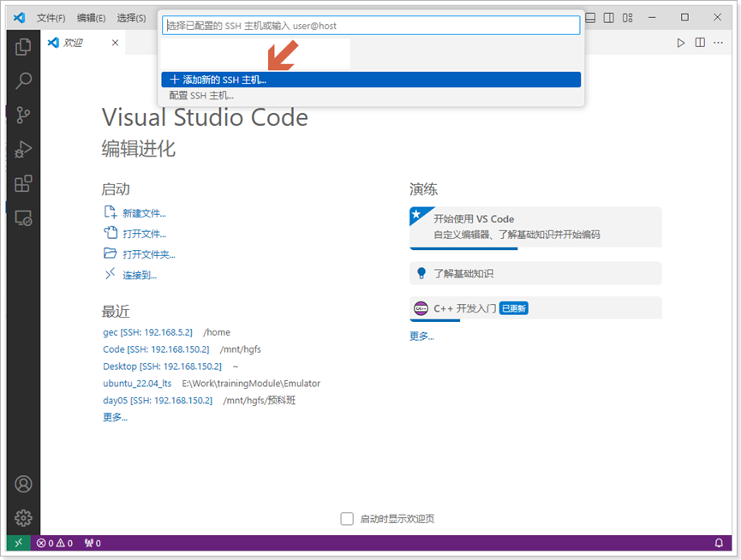This screenshot has width=741, height=560.
Task: Open the Remote Explorer view
Action: pyautogui.click(x=23, y=218)
